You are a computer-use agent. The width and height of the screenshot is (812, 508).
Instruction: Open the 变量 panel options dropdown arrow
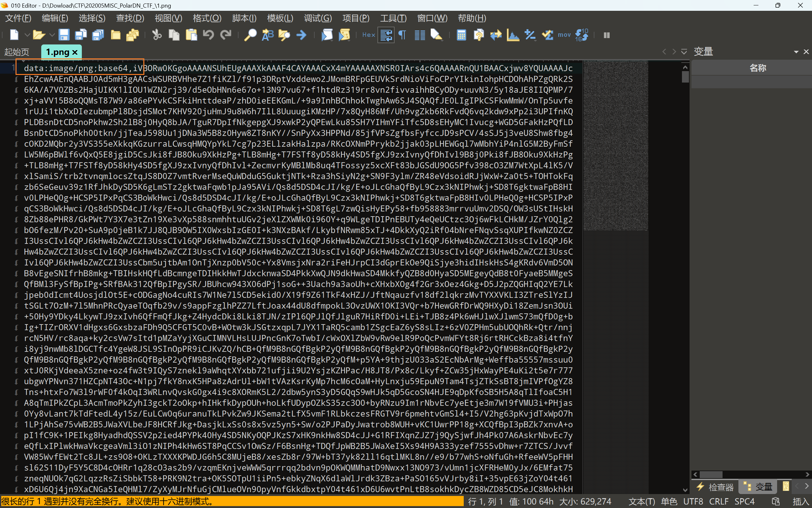pyautogui.click(x=796, y=52)
